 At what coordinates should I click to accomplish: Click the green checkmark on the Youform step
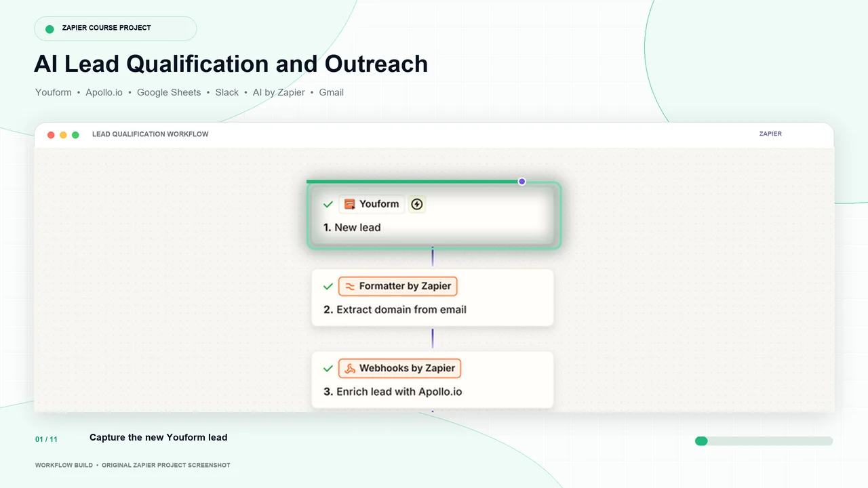(x=328, y=204)
